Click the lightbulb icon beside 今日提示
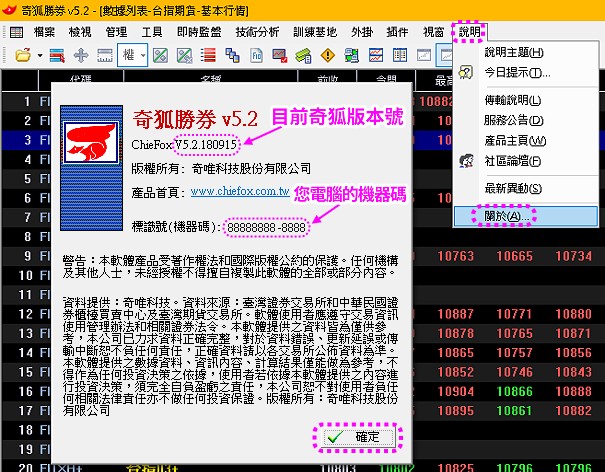 466,72
